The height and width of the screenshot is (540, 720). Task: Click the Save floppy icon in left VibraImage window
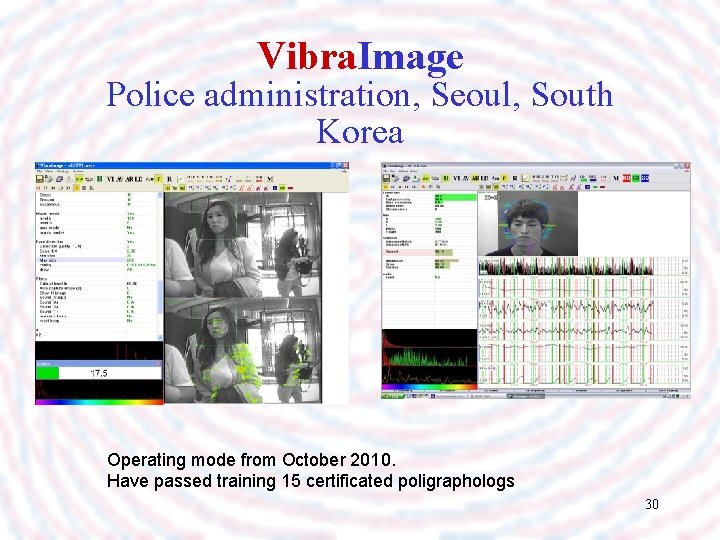pos(39,179)
